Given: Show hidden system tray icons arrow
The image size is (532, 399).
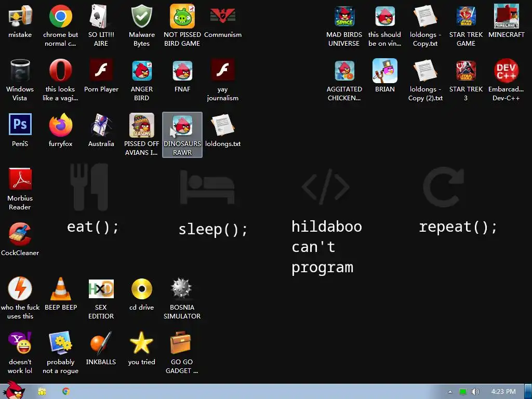Looking at the screenshot, I should point(450,392).
